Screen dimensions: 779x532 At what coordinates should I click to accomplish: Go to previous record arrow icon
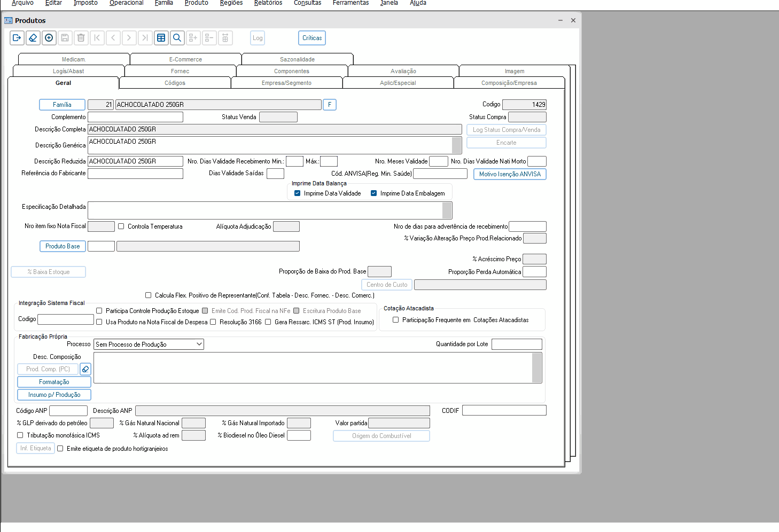[113, 38]
